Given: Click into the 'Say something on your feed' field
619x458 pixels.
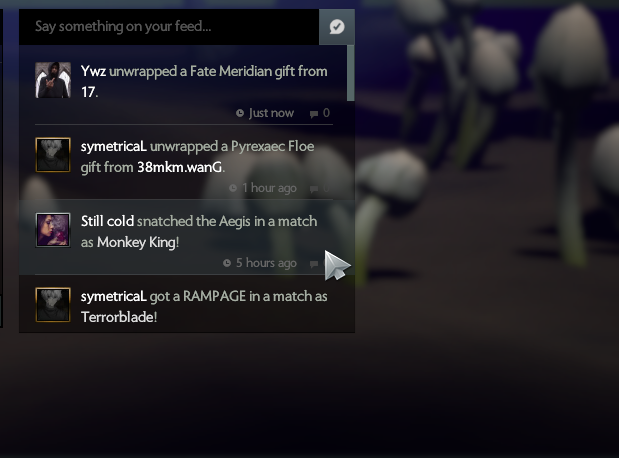Looking at the screenshot, I should tap(169, 27).
